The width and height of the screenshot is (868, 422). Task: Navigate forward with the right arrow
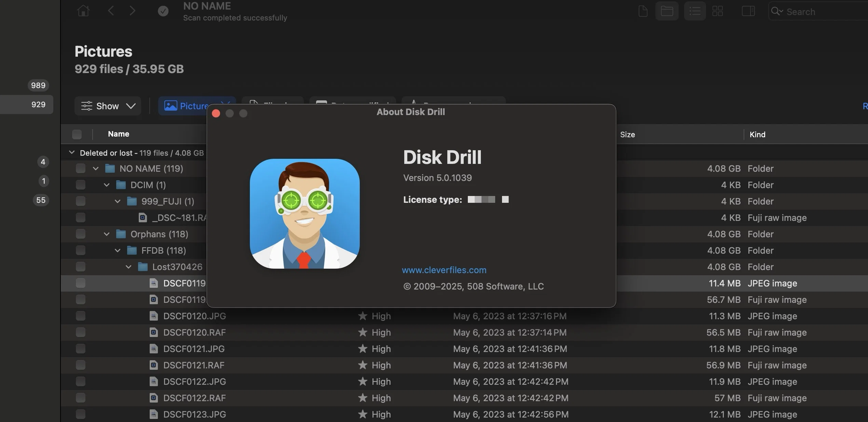pyautogui.click(x=133, y=11)
